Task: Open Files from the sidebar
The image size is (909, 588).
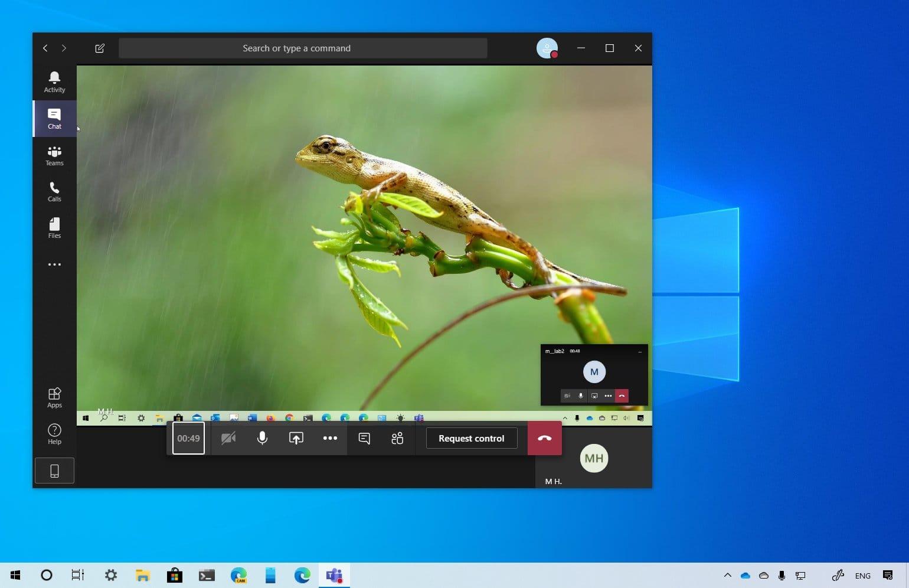Action: coord(54,228)
